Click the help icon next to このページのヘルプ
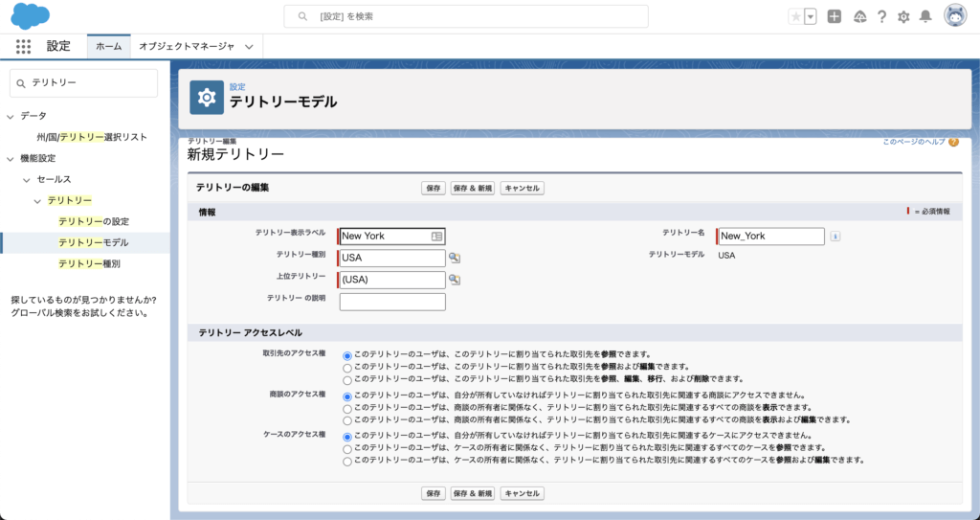Viewport: 980px width, 520px height. pyautogui.click(x=953, y=142)
